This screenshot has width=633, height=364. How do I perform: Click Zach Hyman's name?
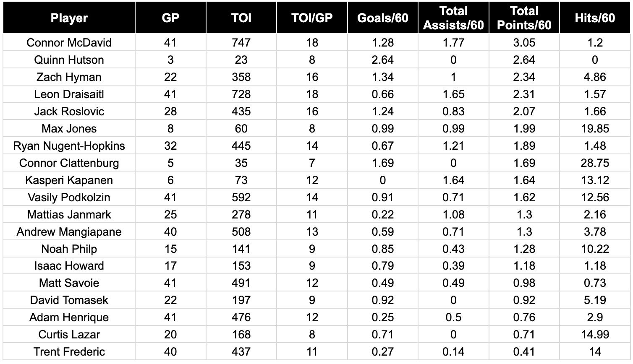(x=69, y=77)
